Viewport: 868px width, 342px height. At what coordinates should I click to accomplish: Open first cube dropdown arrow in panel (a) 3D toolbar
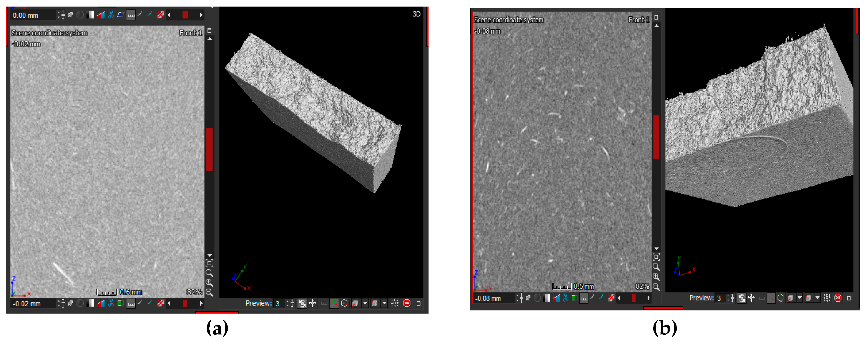365,303
